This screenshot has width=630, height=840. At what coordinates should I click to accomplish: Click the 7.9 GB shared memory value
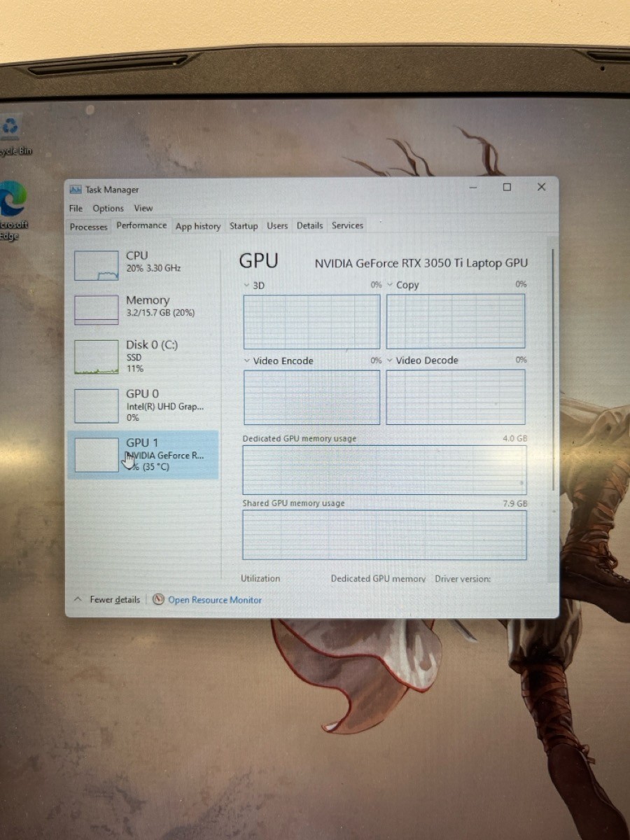514,503
